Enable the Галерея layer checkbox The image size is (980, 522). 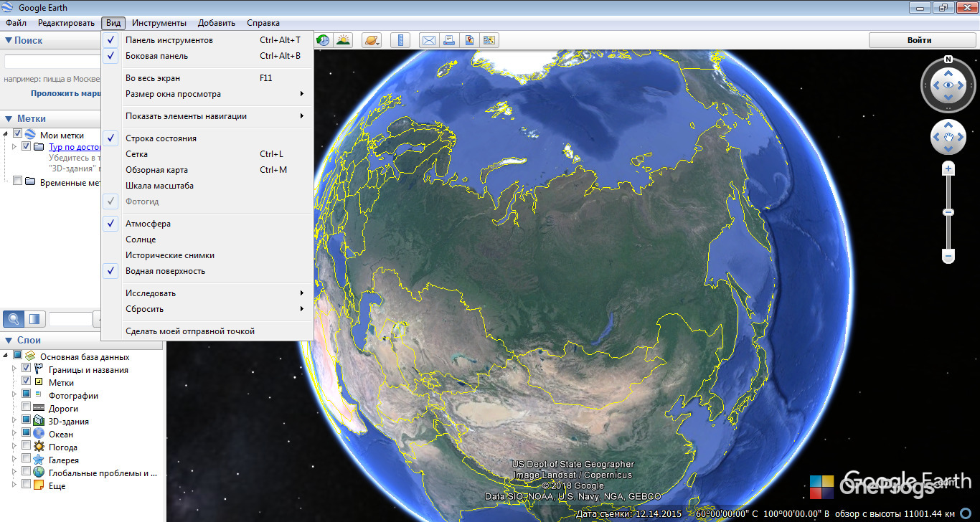point(26,459)
